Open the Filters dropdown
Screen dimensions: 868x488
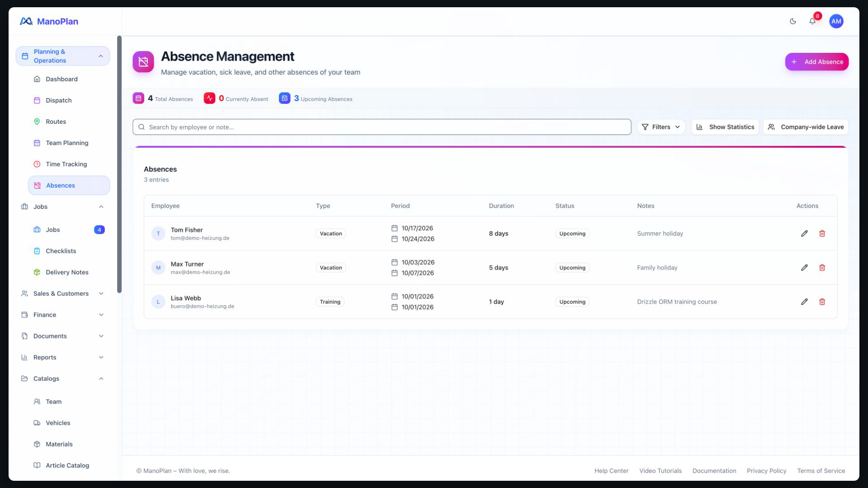point(661,127)
